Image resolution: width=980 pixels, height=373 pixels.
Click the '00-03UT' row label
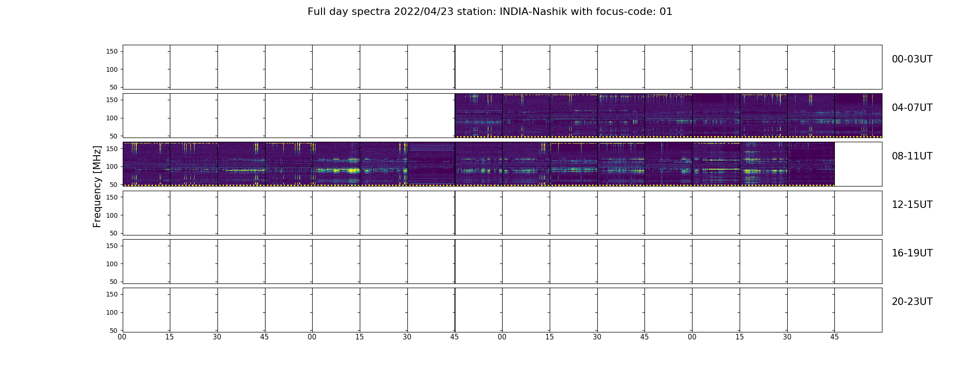[912, 59]
